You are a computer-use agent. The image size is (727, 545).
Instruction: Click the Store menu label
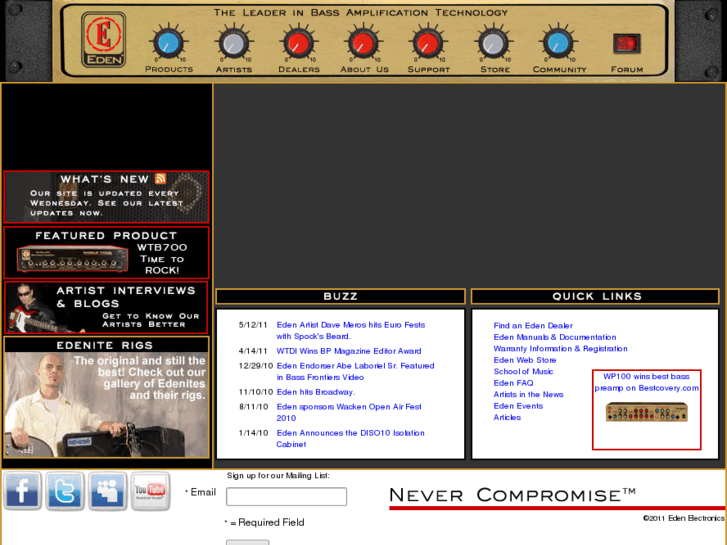pyautogui.click(x=495, y=69)
